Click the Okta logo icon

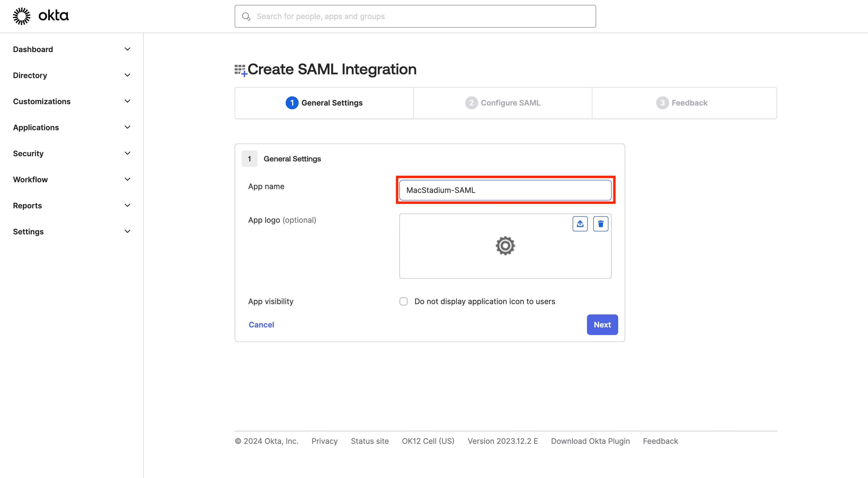[22, 16]
